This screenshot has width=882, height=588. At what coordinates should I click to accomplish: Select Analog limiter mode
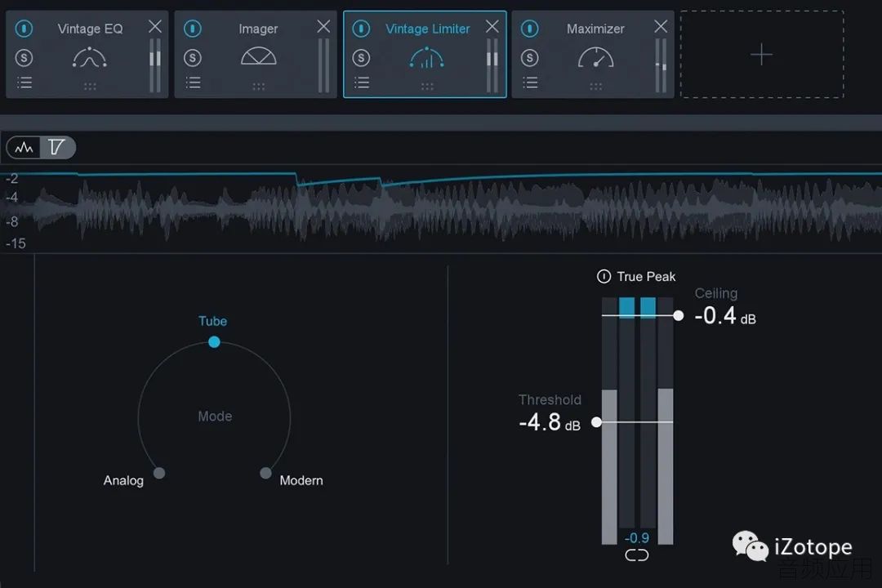[159, 473]
